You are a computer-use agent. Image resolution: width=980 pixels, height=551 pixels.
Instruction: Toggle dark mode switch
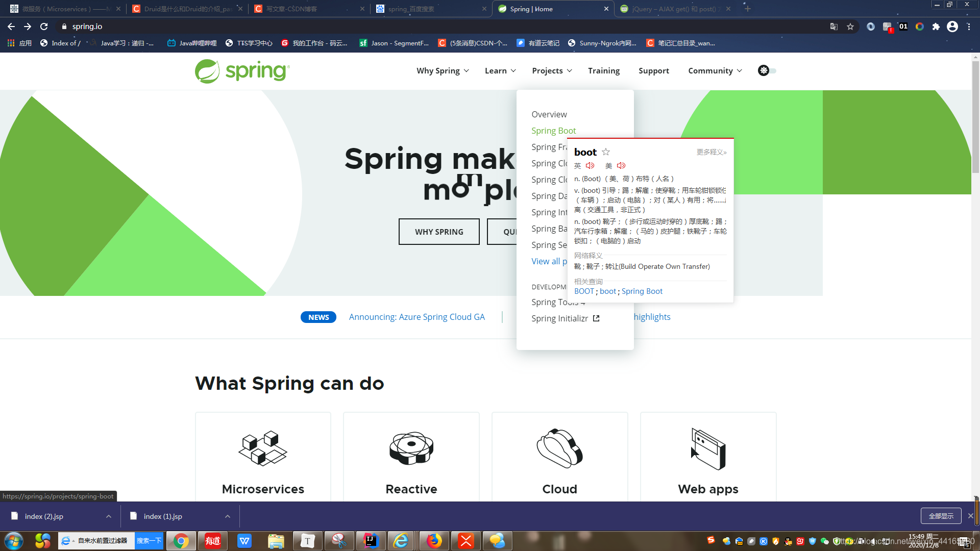pyautogui.click(x=767, y=71)
